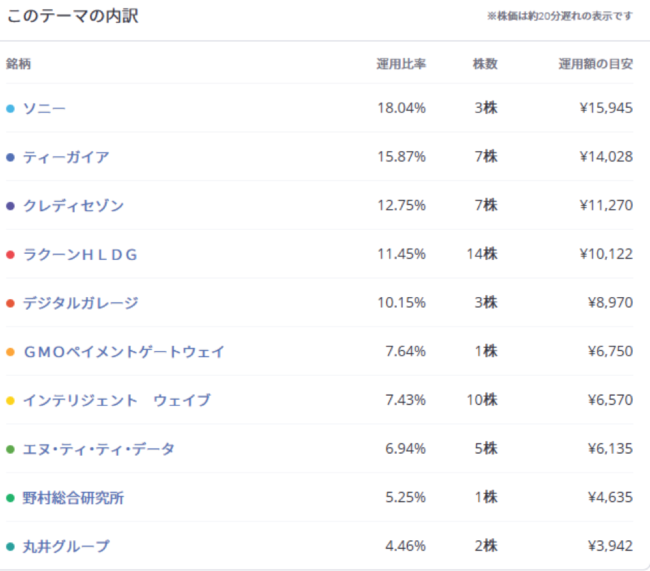650x571 pixels.
Task: Click the 運用額の目安 column header
Action: [x=595, y=64]
